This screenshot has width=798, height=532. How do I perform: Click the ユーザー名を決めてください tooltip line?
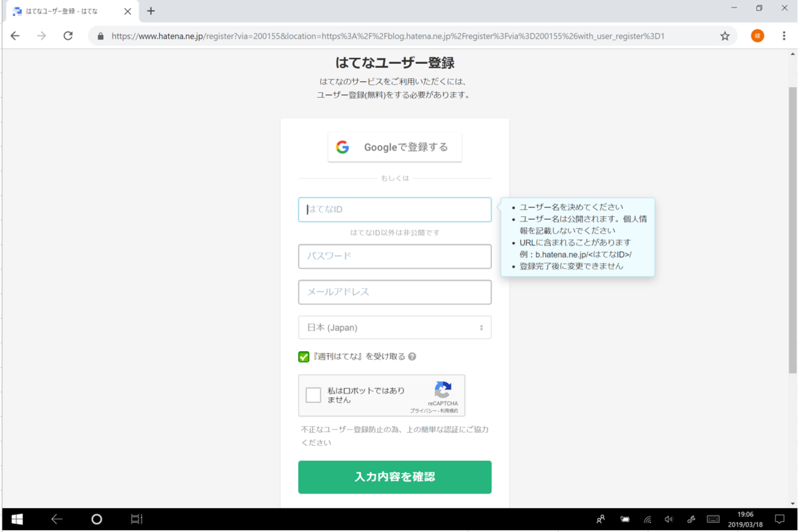pos(571,207)
